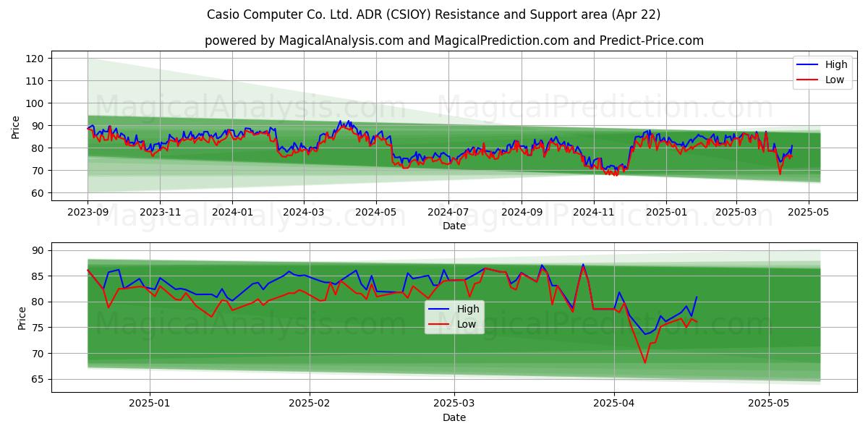Click the '2024-01' tick label
This screenshot has width=868, height=434.
(232, 213)
